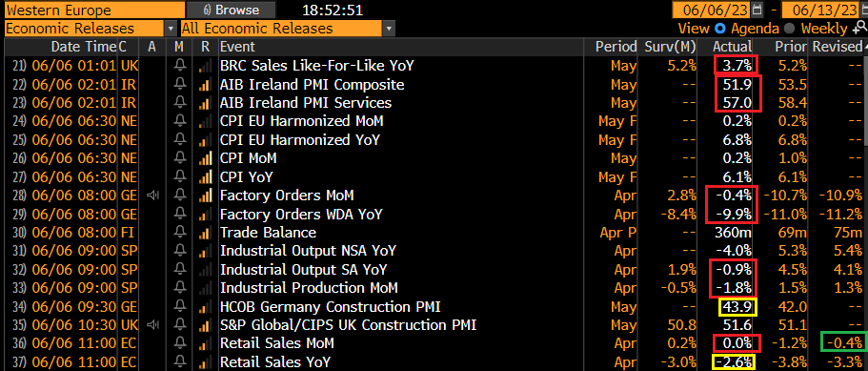Viewport: 868px width, 371px height.
Task: Click the Browse button
Action: coord(231,10)
